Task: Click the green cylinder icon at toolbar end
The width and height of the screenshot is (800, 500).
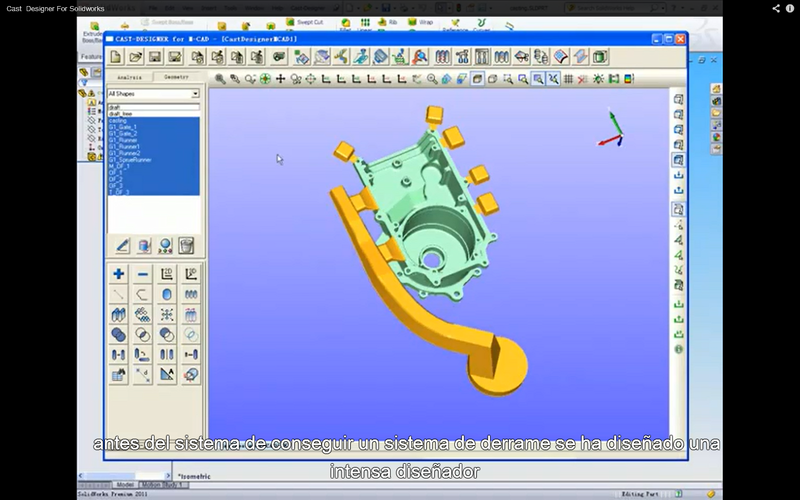Action: coord(601,57)
